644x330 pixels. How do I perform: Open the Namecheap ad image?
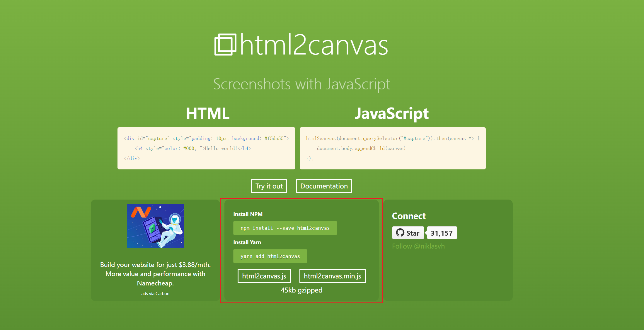[155, 226]
